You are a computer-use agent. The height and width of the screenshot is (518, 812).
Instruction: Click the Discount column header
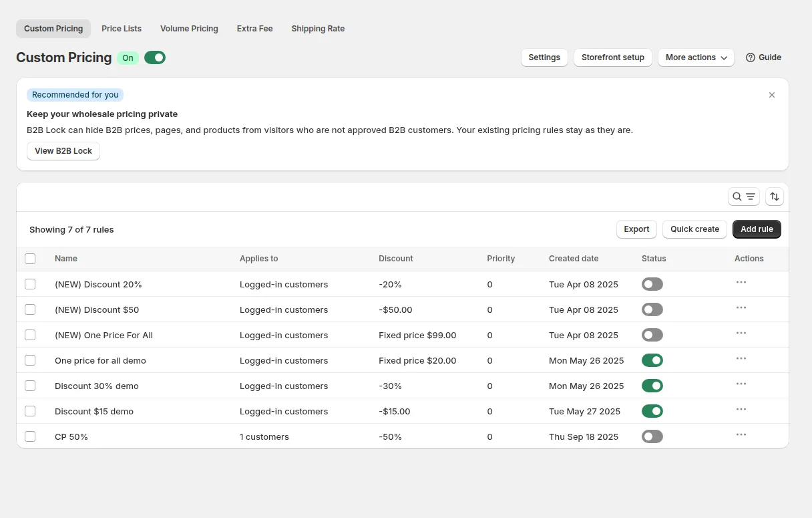[396, 259]
